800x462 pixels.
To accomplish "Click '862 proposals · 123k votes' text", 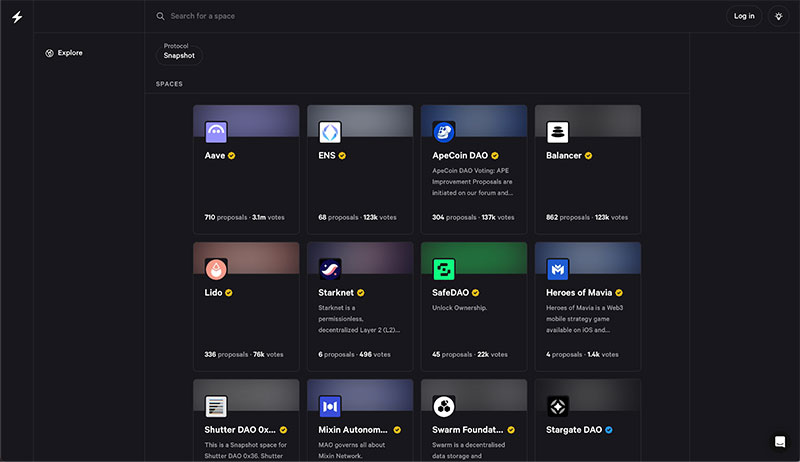I will click(x=587, y=217).
